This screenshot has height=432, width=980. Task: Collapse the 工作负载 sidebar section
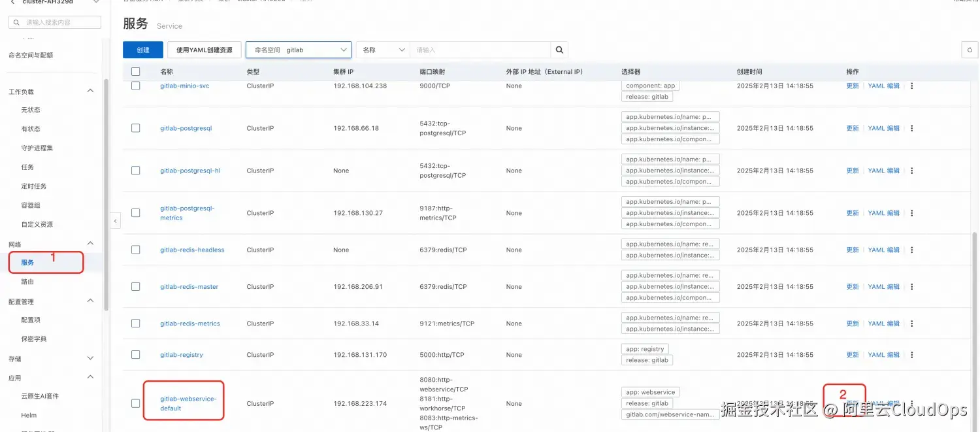pyautogui.click(x=91, y=91)
